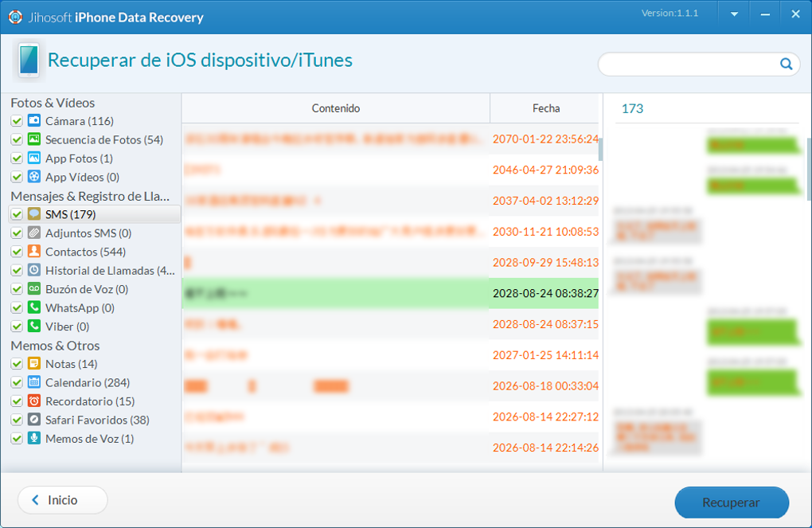Screen dimensions: 812x528
Task: Click the Recuperar button
Action: 732,502
